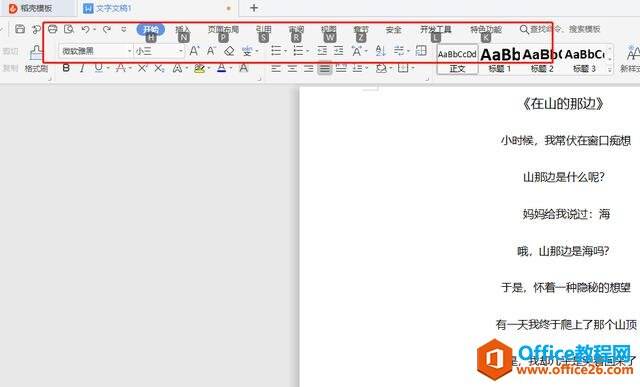Click the Print icon in quick toolbar
640x387 pixels.
tap(52, 29)
